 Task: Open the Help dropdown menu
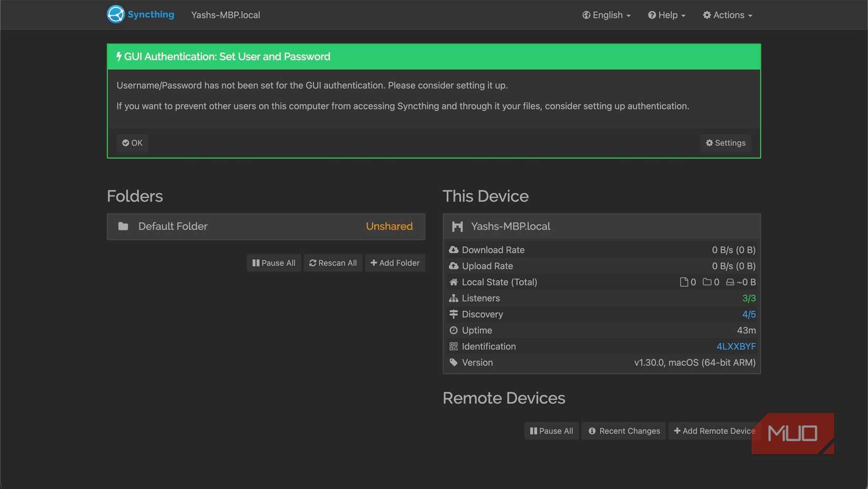coord(667,15)
